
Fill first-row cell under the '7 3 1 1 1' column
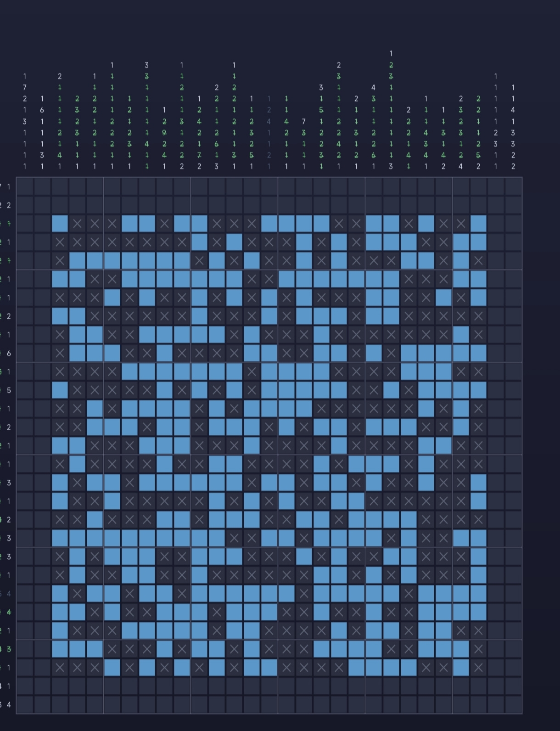[304, 187]
